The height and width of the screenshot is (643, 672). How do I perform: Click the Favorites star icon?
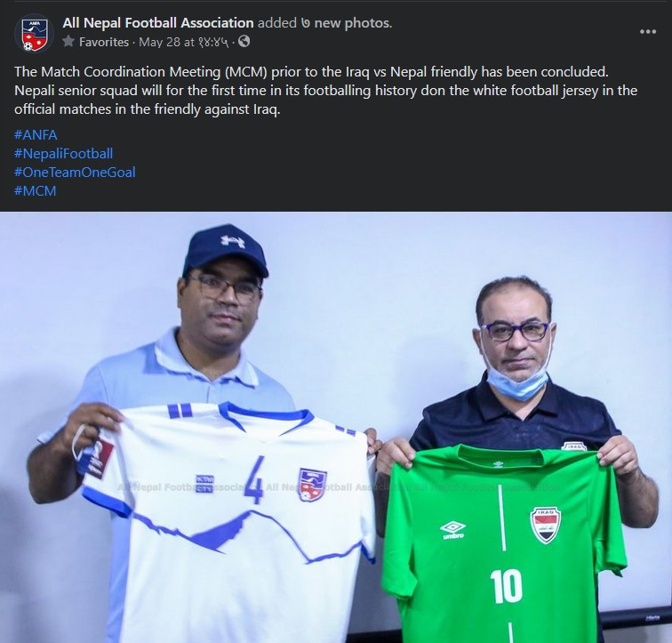coord(68,42)
